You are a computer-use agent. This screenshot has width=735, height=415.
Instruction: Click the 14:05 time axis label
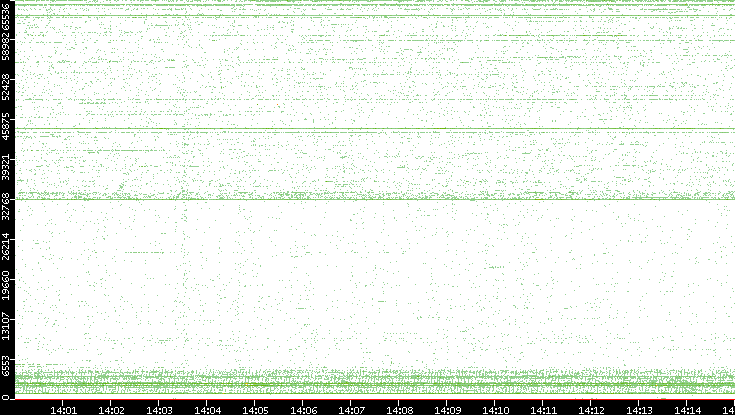255,408
